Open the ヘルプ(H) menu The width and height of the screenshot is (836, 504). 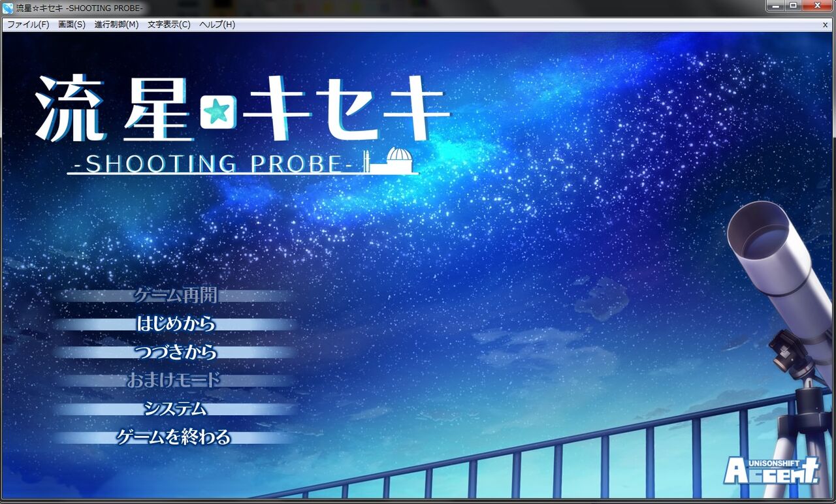click(x=217, y=25)
